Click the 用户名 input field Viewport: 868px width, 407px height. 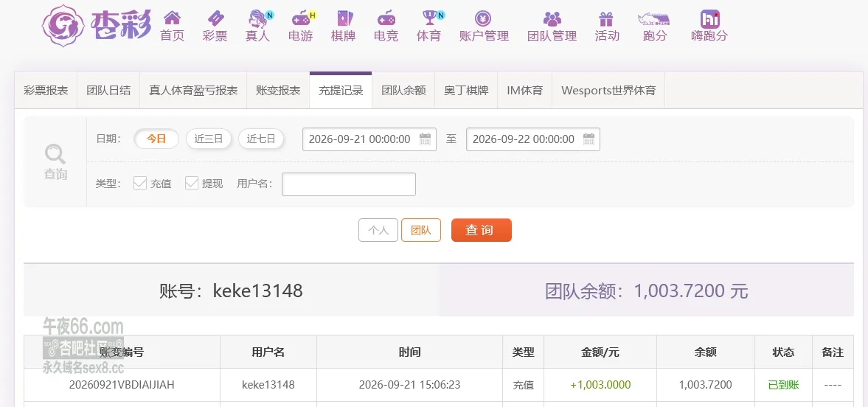[349, 184]
